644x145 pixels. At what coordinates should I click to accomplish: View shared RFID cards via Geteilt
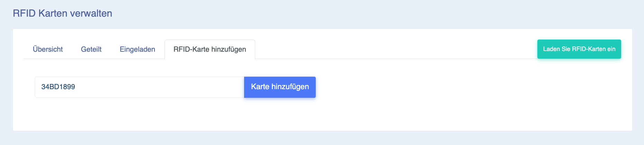pyautogui.click(x=91, y=49)
